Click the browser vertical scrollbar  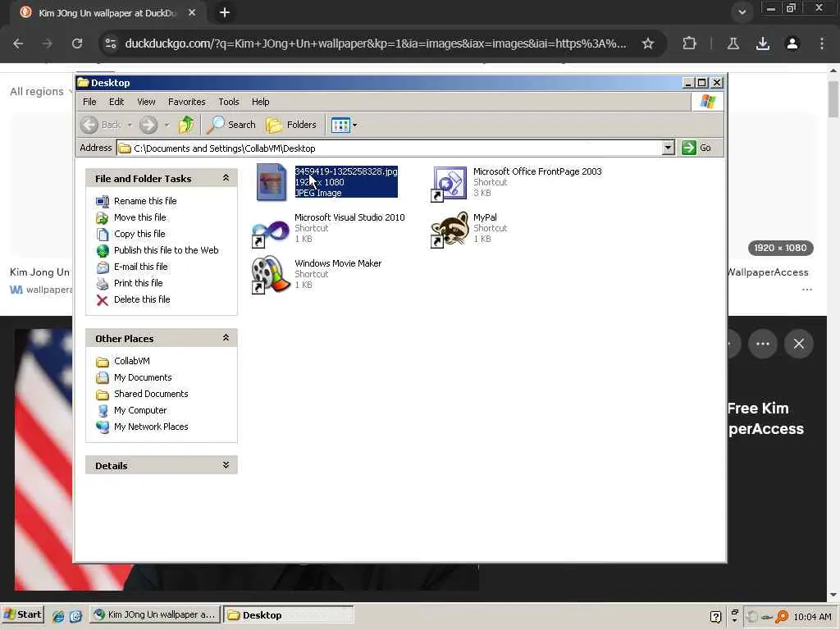[x=833, y=99]
